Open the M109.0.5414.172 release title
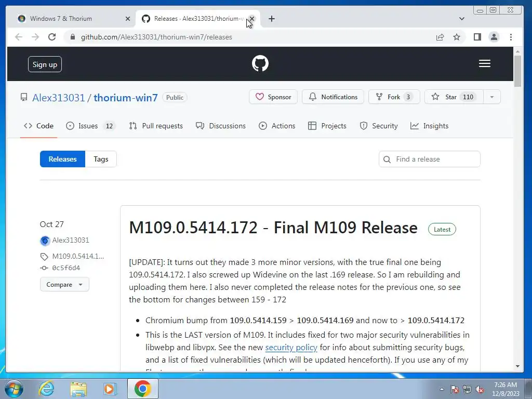 point(273,228)
